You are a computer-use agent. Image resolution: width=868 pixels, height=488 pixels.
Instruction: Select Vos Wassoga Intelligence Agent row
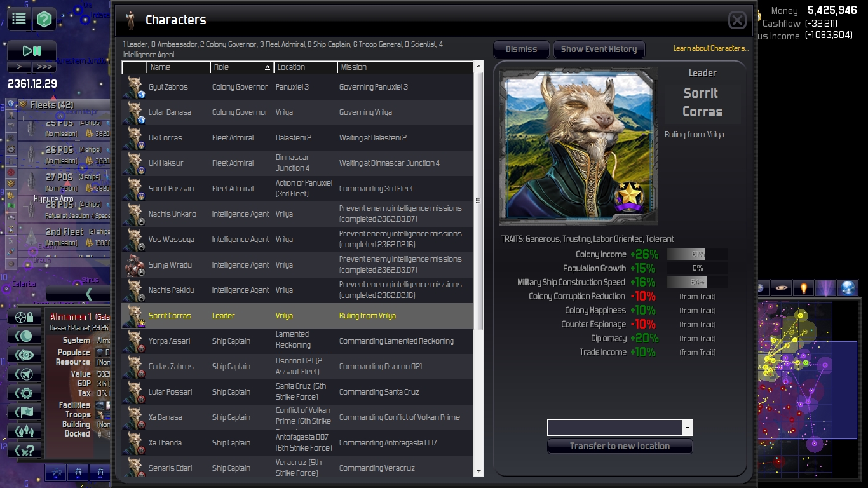tap(297, 240)
